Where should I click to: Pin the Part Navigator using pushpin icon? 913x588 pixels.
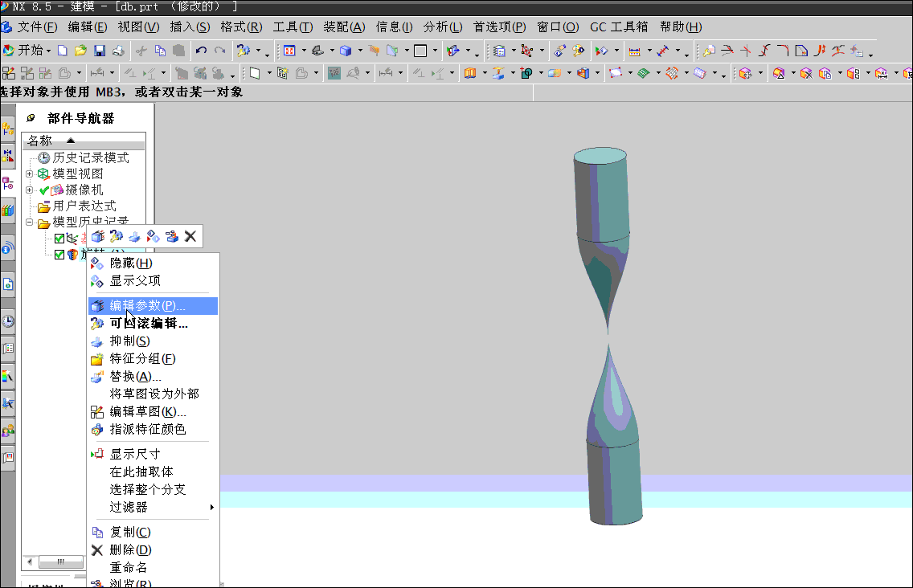coord(31,118)
